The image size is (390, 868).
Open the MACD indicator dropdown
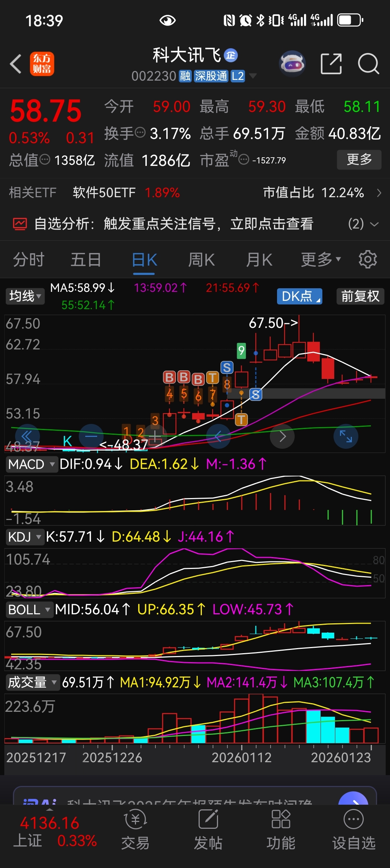tap(31, 464)
